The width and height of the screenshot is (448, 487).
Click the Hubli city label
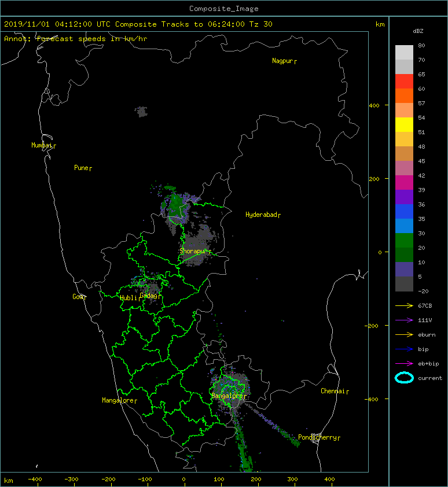pos(128,298)
